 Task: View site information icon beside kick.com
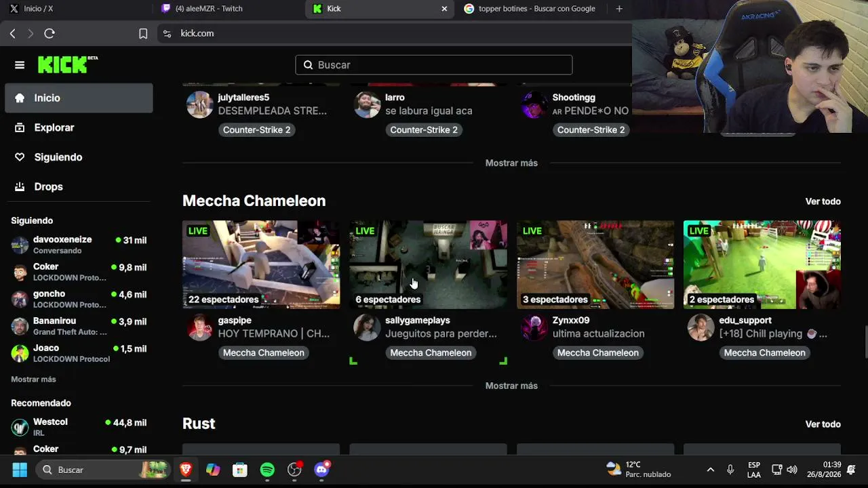(x=167, y=33)
